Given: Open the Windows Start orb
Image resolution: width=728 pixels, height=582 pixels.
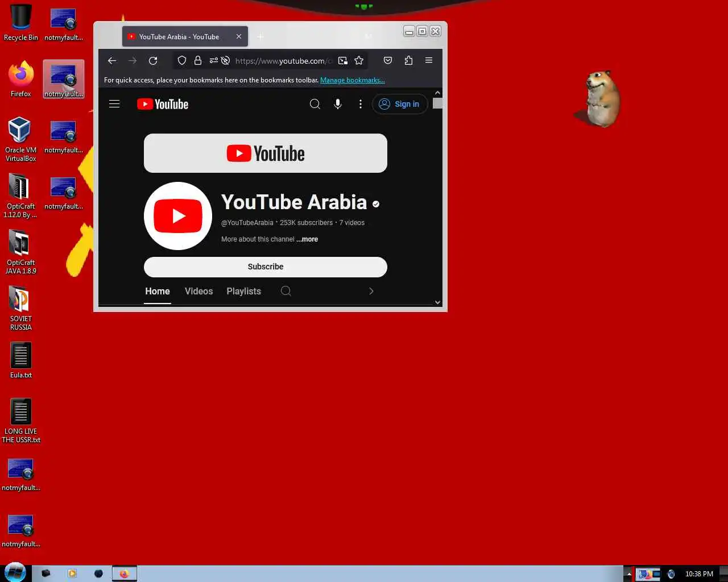Looking at the screenshot, I should click(x=15, y=573).
